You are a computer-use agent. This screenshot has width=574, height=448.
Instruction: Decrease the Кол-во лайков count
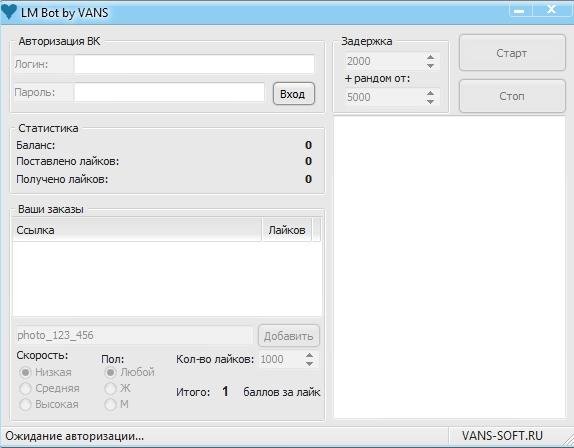pos(309,364)
